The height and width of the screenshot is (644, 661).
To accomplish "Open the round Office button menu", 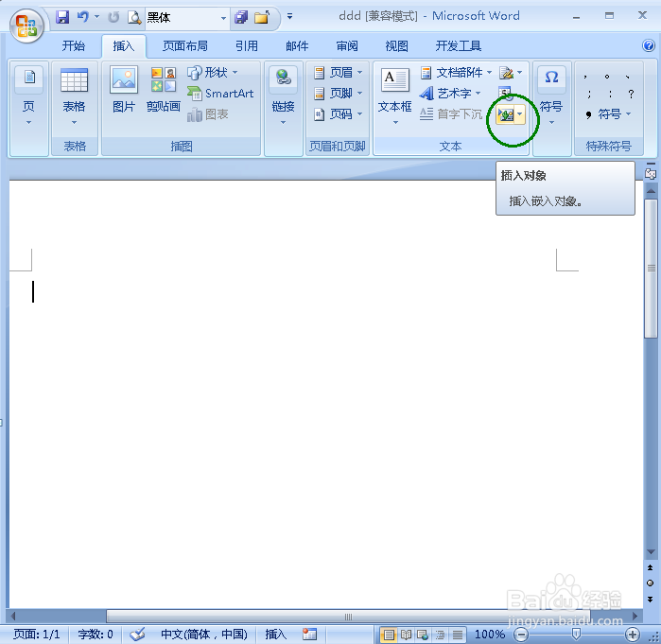I will (26, 26).
